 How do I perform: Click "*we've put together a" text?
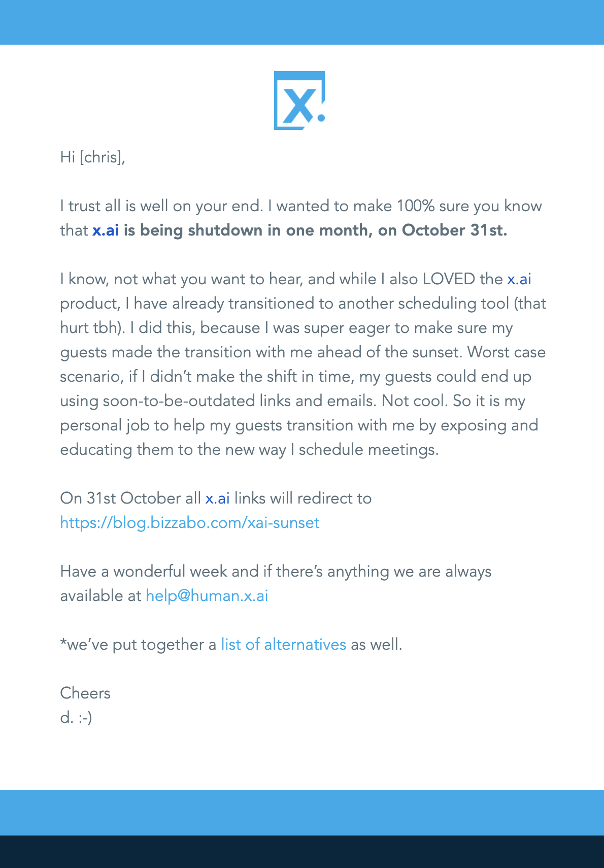138,645
